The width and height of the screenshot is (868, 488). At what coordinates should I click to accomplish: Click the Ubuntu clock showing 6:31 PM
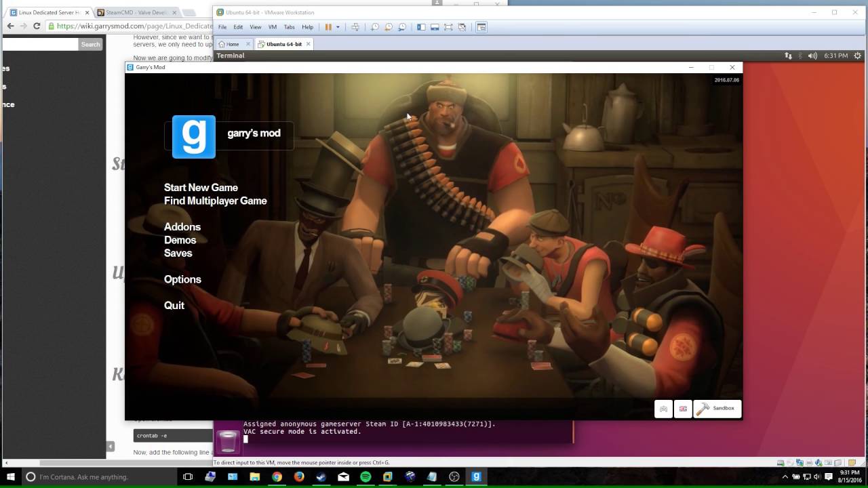coord(835,56)
